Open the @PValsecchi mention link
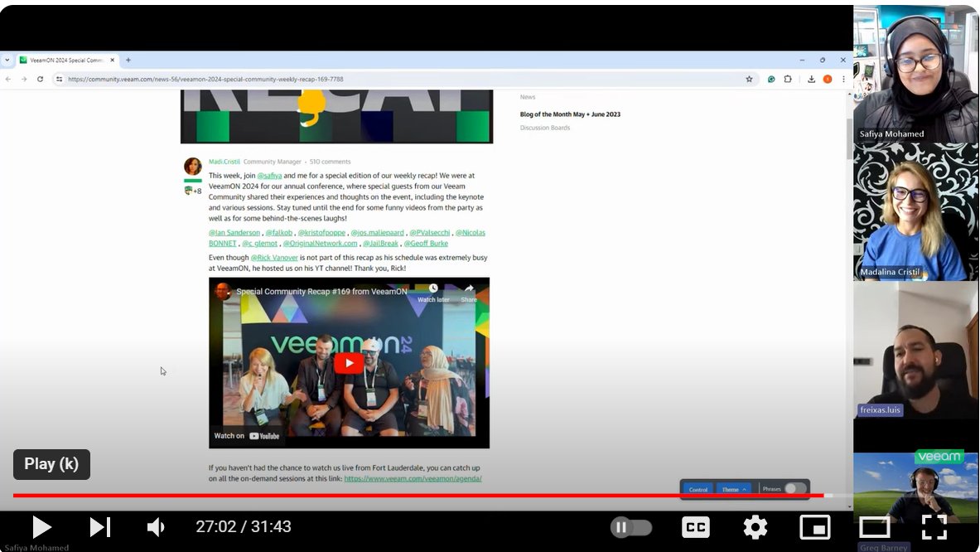The image size is (980, 552). pos(429,233)
